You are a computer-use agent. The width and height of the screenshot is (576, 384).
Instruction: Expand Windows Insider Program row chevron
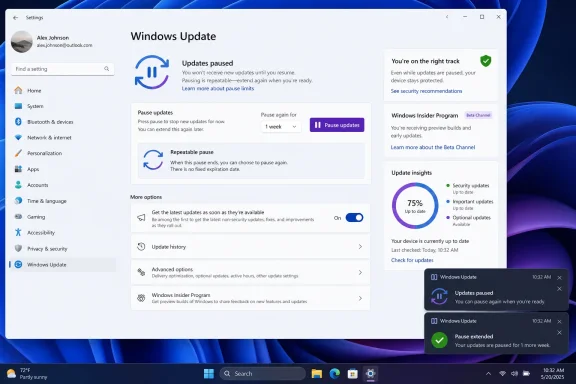point(360,298)
